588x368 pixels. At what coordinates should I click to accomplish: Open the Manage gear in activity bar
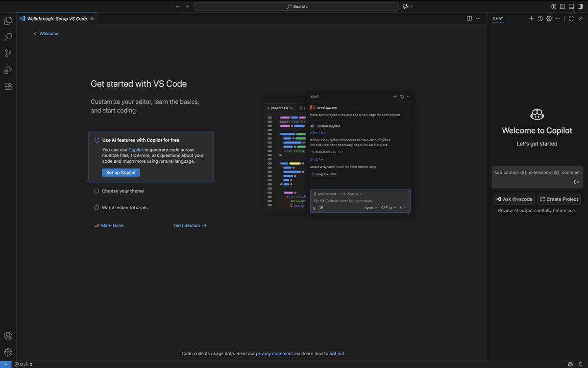(x=8, y=352)
